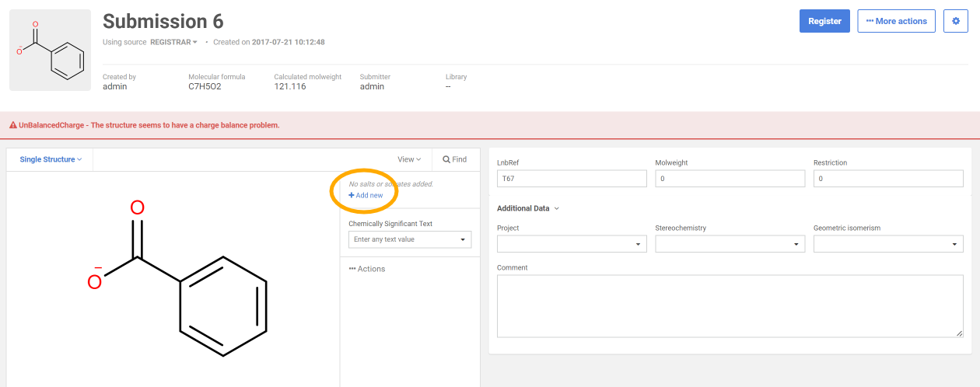The image size is (980, 387).
Task: Click inside the Comment text area
Action: coord(730,305)
